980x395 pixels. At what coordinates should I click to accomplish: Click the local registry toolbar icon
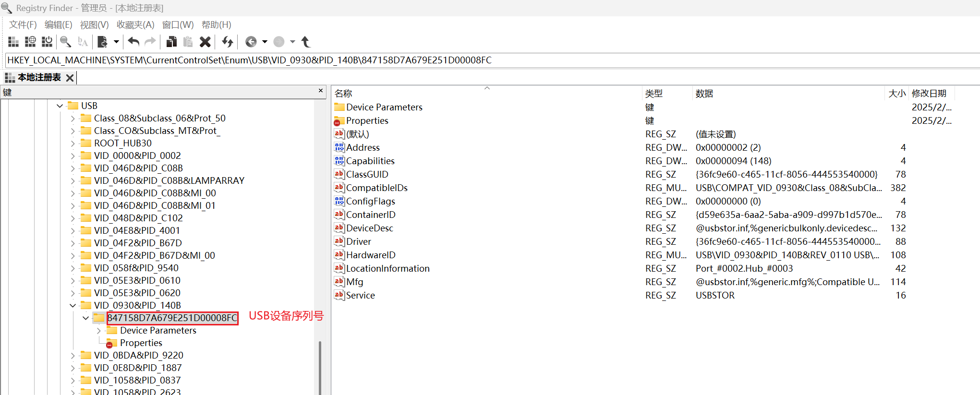[x=13, y=42]
